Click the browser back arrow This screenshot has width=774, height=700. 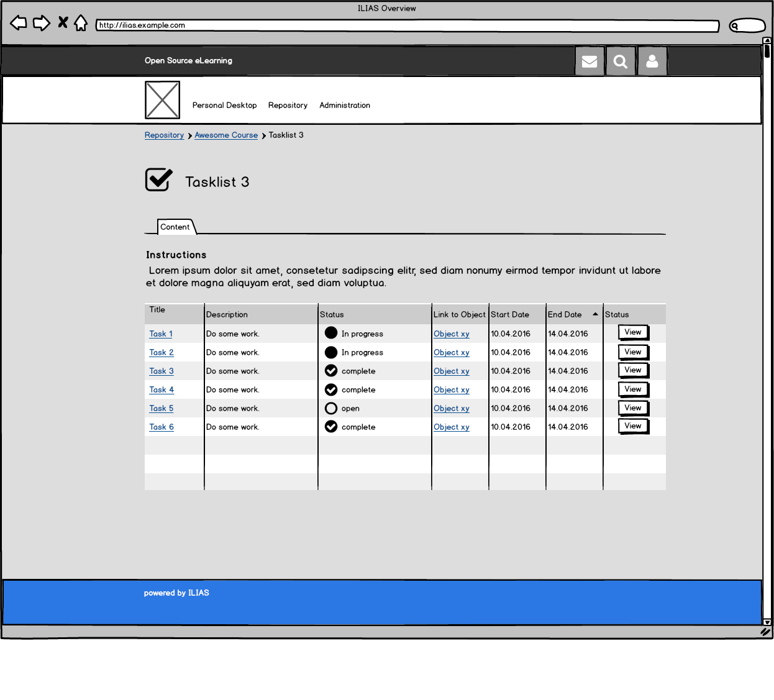click(19, 24)
